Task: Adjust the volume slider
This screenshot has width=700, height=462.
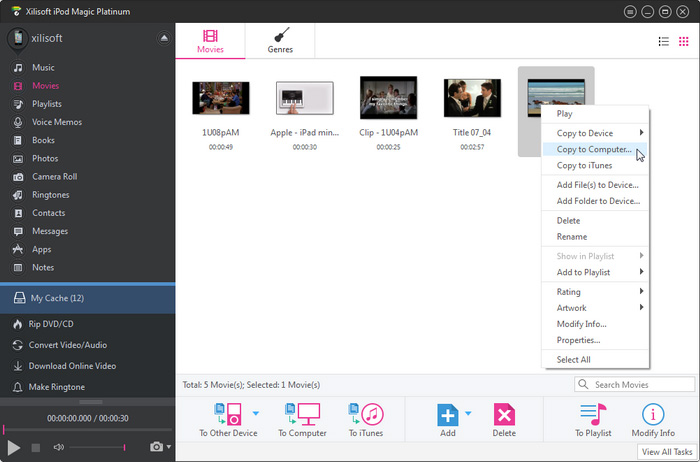Action: 97,447
